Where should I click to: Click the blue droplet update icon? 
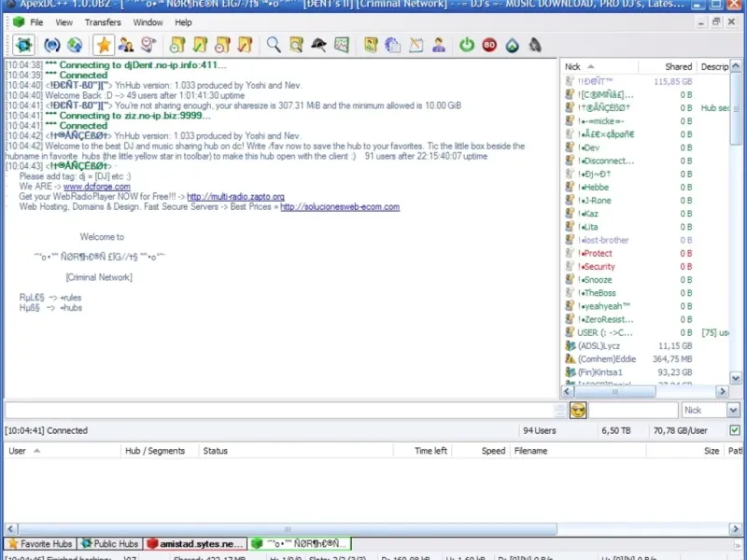(512, 45)
